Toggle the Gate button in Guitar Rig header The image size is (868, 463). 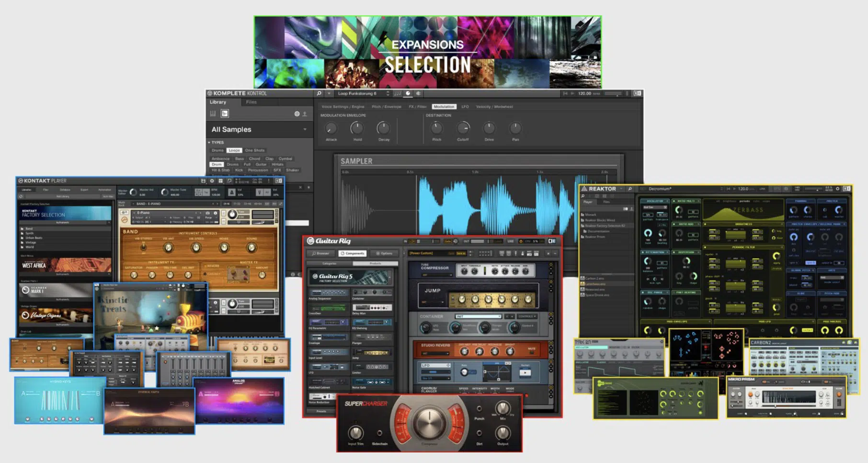tap(447, 241)
